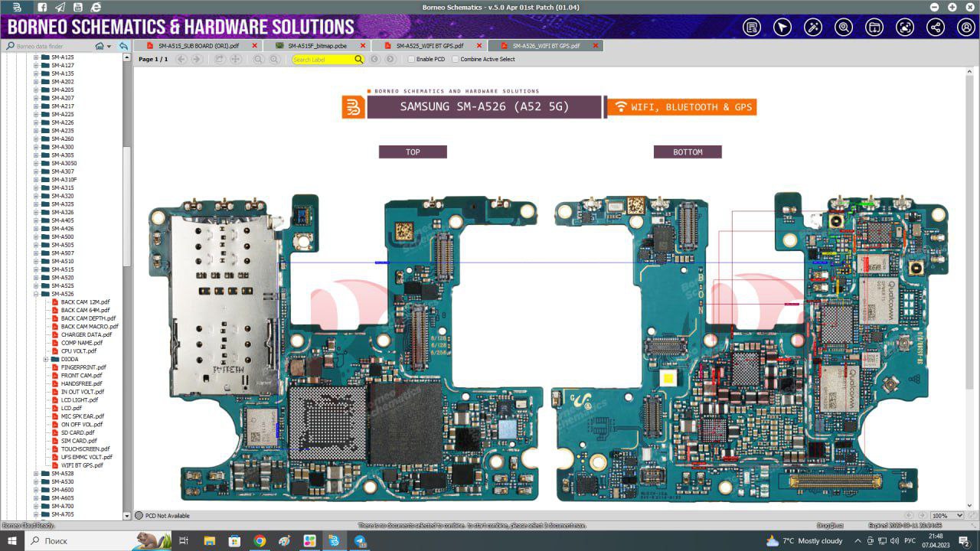Open the download folder icon in header
The width and height of the screenshot is (980, 551).
[x=874, y=28]
